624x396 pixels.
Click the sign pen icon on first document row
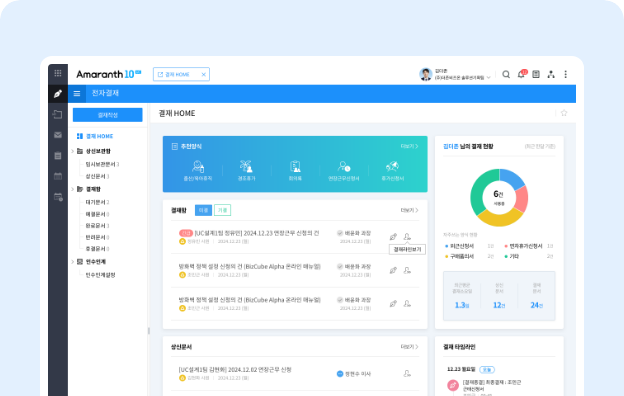tap(393, 237)
